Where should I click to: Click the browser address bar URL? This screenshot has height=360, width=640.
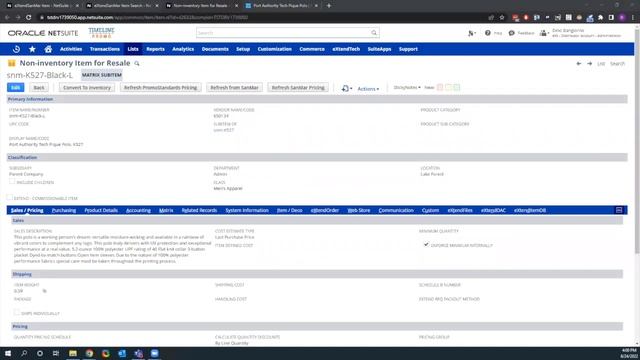pos(147,18)
